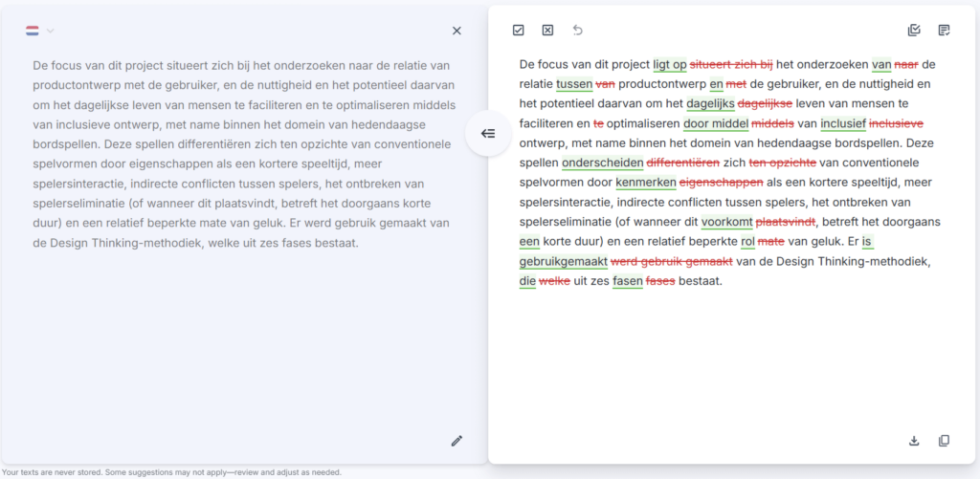Viewport: 980px width, 479px height.
Task: Download the corrected text
Action: pos(914,441)
